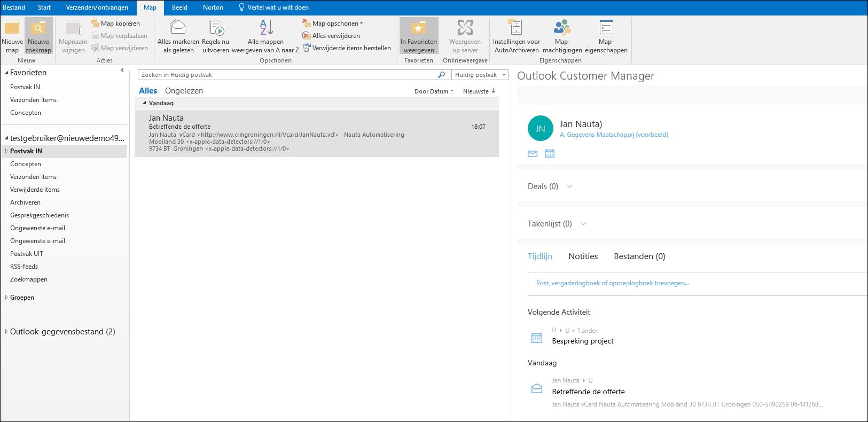Mark everything read with Alles markeren als gelezen
The width and height of the screenshot is (868, 422).
[x=178, y=36]
